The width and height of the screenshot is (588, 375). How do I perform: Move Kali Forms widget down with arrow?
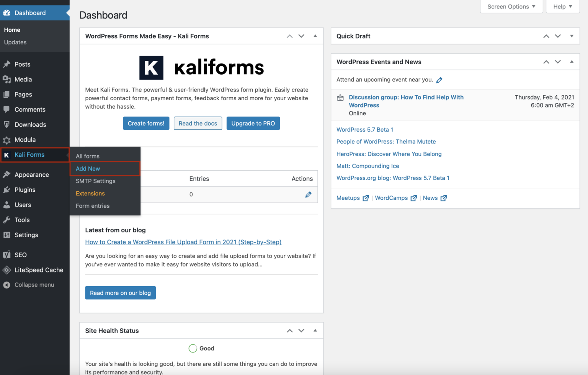(301, 36)
